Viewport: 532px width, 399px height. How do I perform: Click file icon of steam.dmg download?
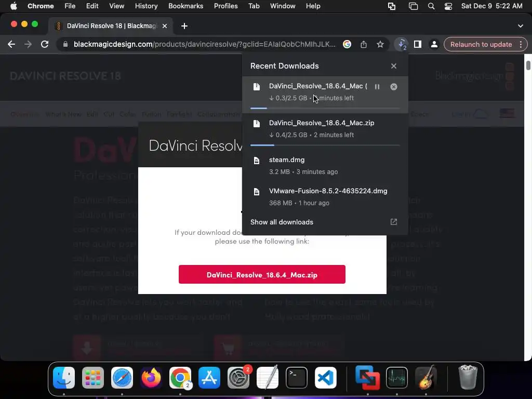(x=257, y=161)
